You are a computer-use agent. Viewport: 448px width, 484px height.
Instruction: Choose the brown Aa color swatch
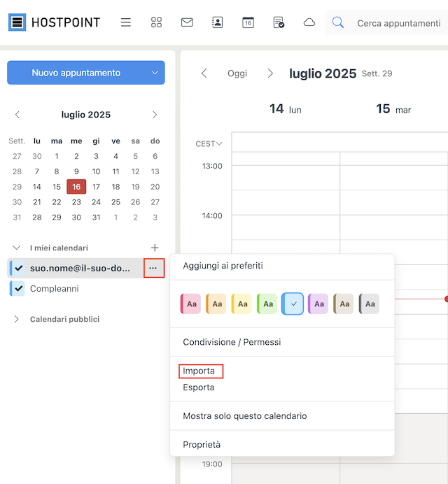coord(344,304)
